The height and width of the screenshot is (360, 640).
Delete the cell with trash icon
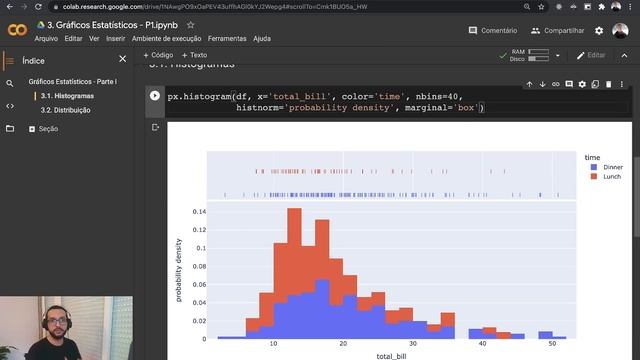click(609, 84)
